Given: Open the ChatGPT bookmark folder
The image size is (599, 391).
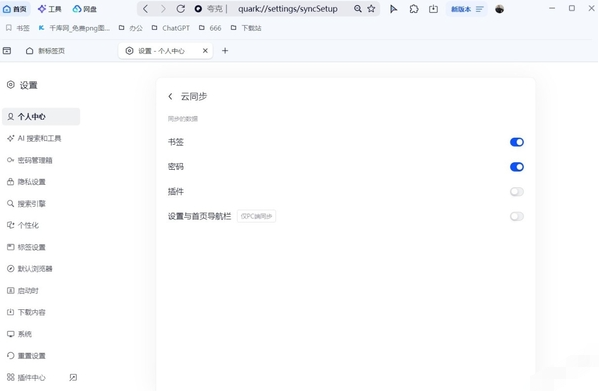Looking at the screenshot, I should (x=171, y=28).
